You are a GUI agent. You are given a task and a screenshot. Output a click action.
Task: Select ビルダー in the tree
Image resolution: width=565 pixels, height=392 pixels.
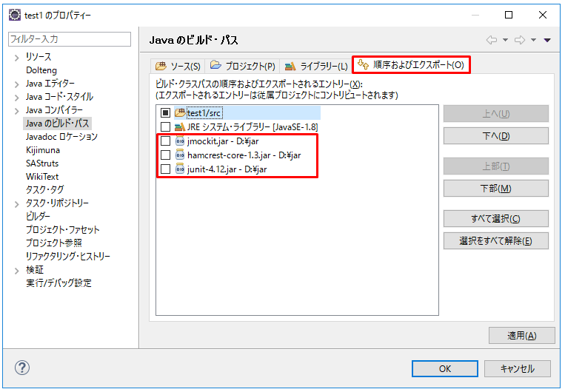click(38, 216)
